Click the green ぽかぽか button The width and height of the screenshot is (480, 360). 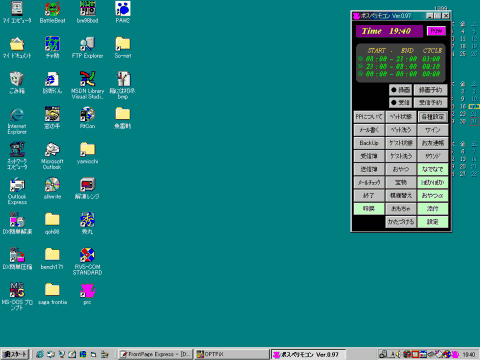pos(433,182)
